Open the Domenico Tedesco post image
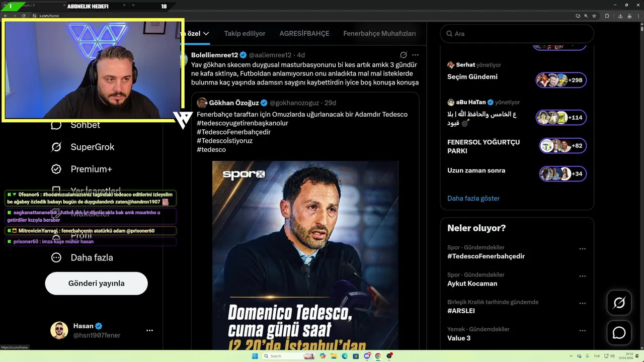This screenshot has height=362, width=644. coord(305,255)
